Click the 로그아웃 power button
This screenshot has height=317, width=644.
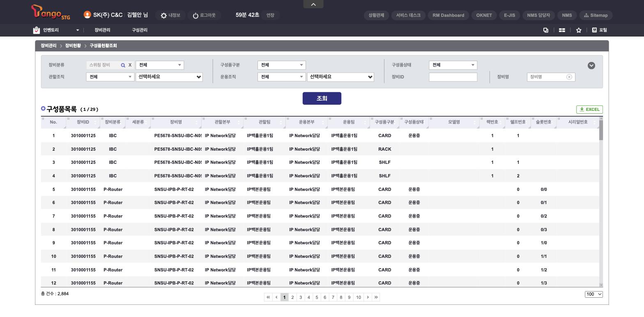(x=195, y=16)
